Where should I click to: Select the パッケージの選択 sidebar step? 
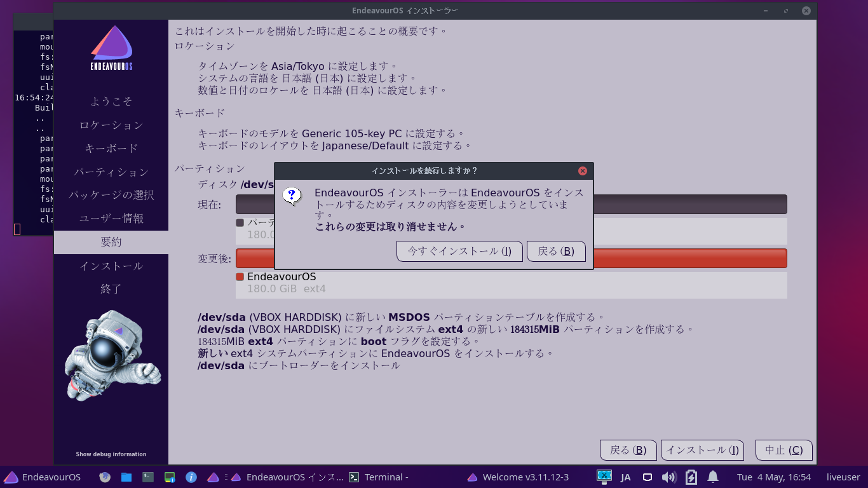point(111,195)
